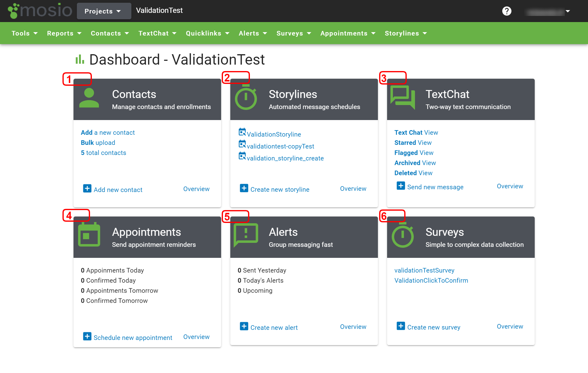This screenshot has height=373, width=588.
Task: Open the 5 total contacts link
Action: tap(104, 153)
